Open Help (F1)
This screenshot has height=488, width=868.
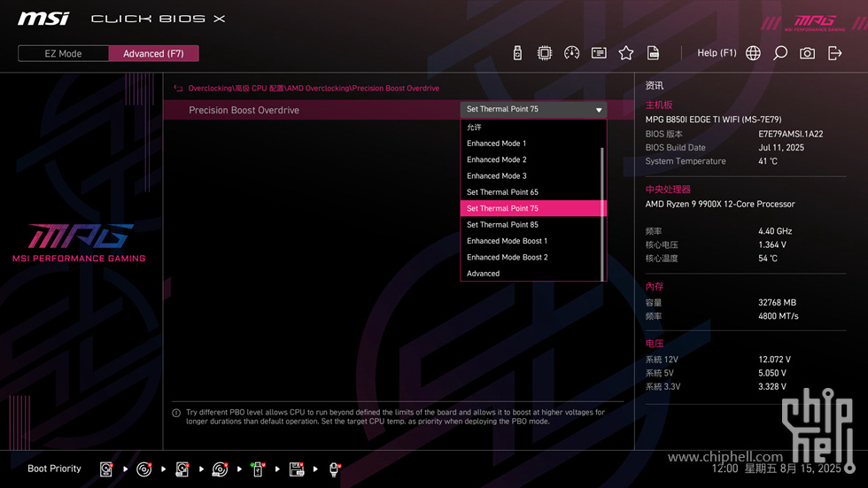[x=717, y=53]
